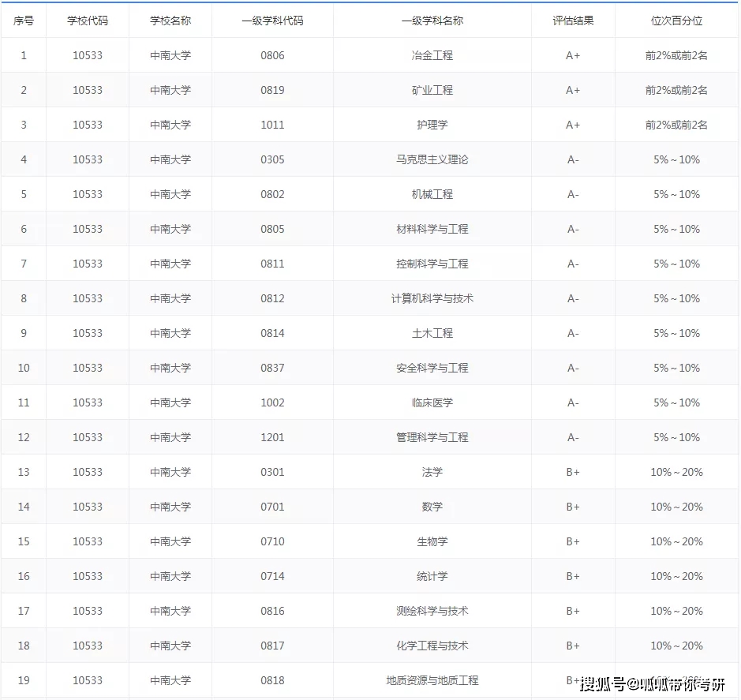
Task: Click discipline code 0701 for 数学
Action: 272,507
